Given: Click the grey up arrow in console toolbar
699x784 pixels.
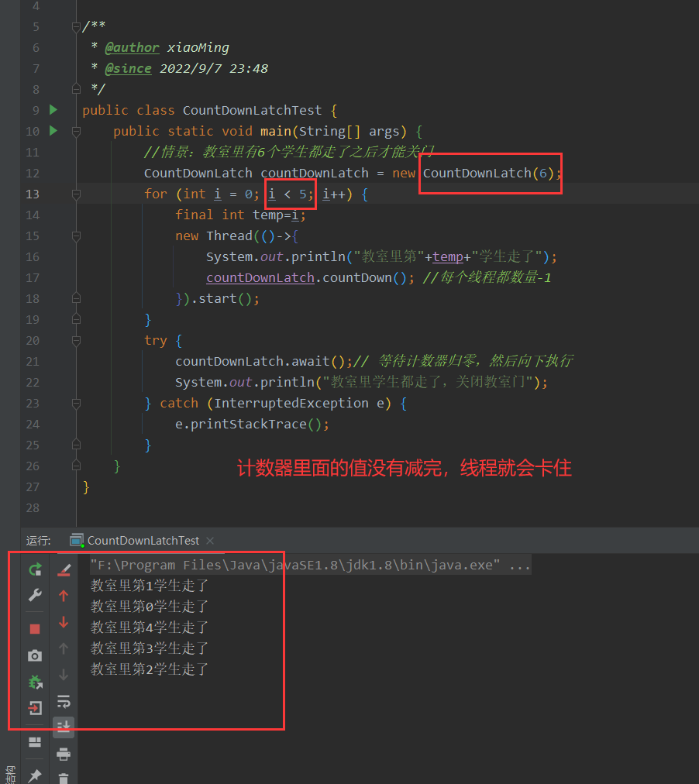Looking at the screenshot, I should click(64, 648).
